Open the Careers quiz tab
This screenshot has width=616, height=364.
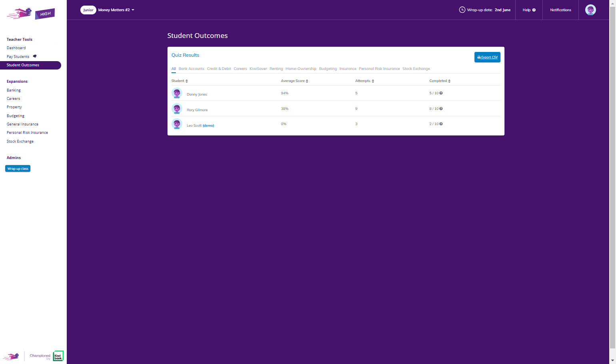pos(240,69)
